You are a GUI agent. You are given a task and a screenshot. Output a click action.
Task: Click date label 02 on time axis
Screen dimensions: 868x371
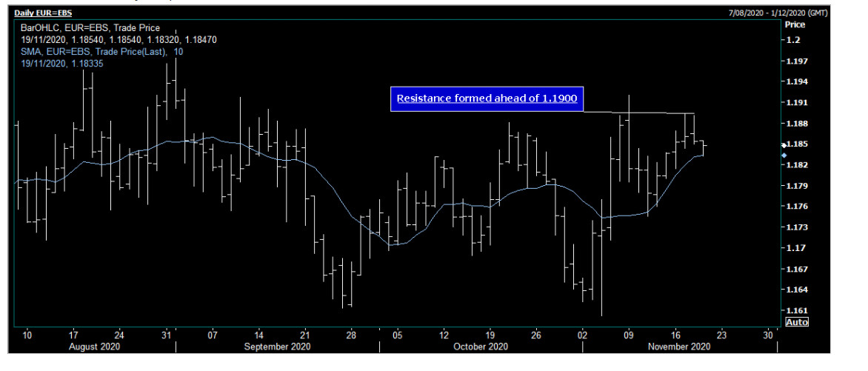pos(582,335)
